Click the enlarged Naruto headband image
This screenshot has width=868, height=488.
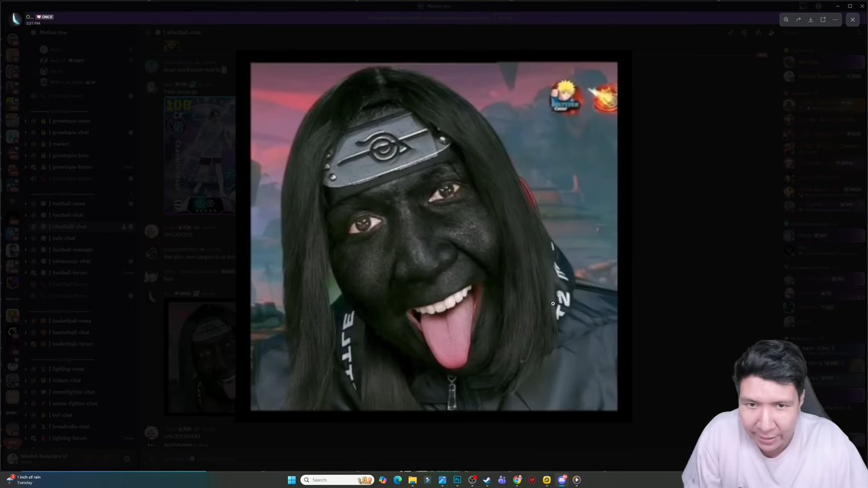(434, 236)
